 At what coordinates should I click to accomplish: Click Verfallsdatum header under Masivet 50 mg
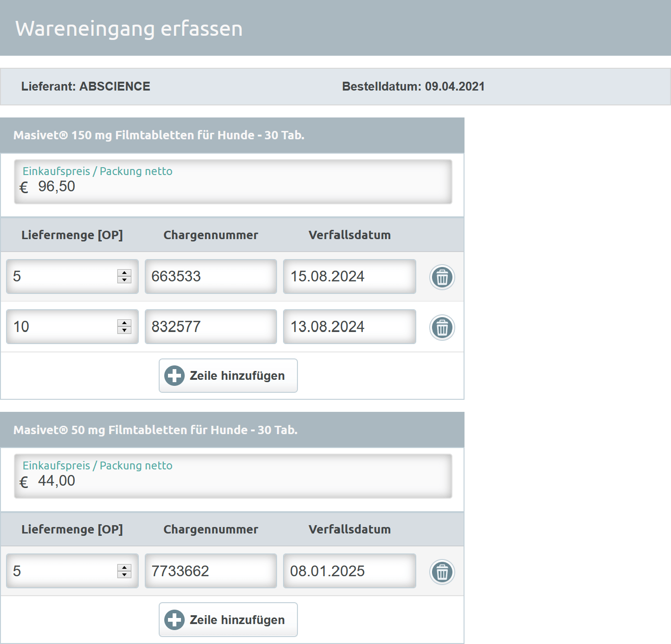pos(349,529)
